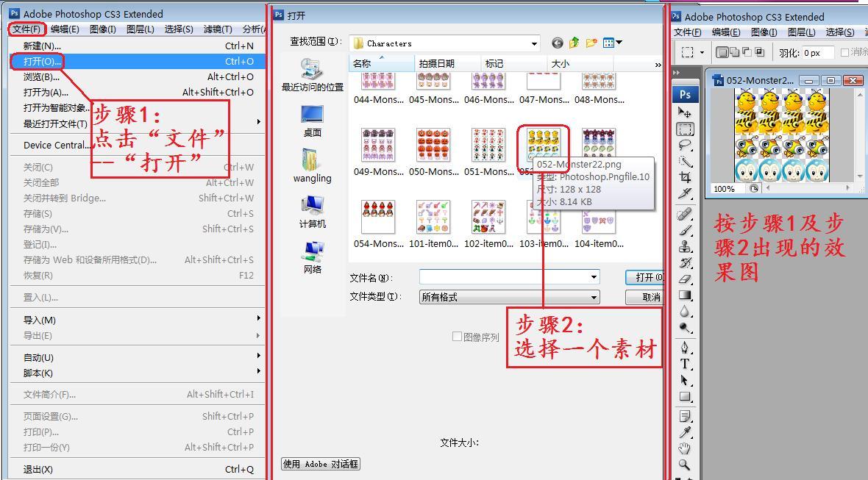The width and height of the screenshot is (868, 480).
Task: Pick the Pen tool
Action: pyautogui.click(x=685, y=347)
